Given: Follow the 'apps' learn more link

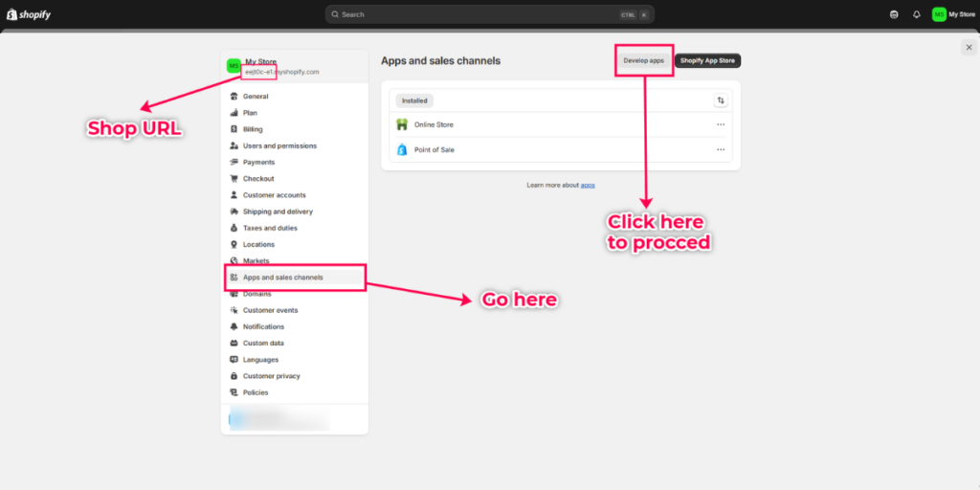Looking at the screenshot, I should point(588,186).
